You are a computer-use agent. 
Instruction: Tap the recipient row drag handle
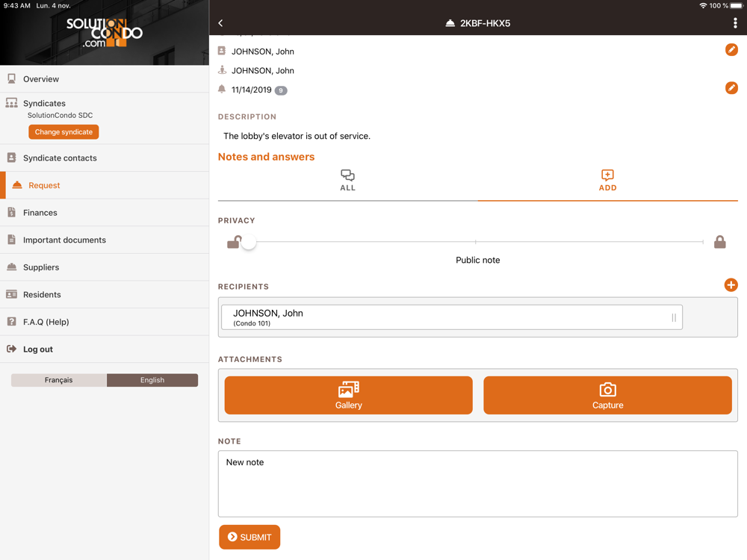click(x=673, y=317)
